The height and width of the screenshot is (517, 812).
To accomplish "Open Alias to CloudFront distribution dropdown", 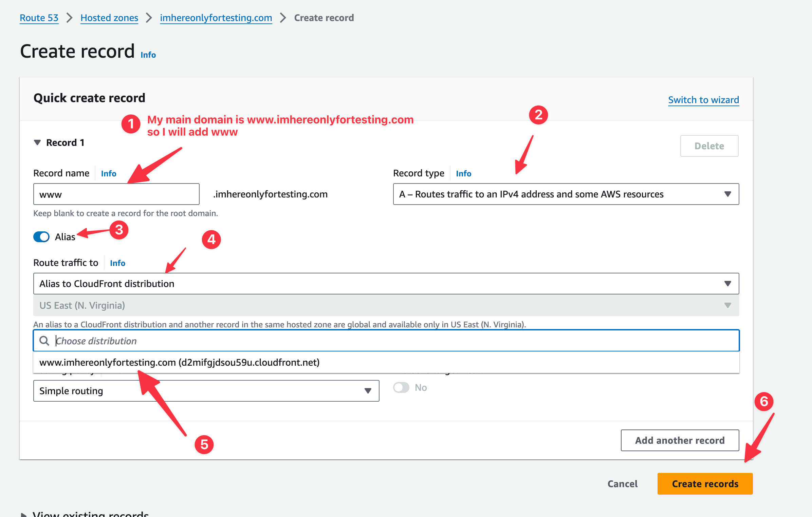I will pyautogui.click(x=386, y=284).
